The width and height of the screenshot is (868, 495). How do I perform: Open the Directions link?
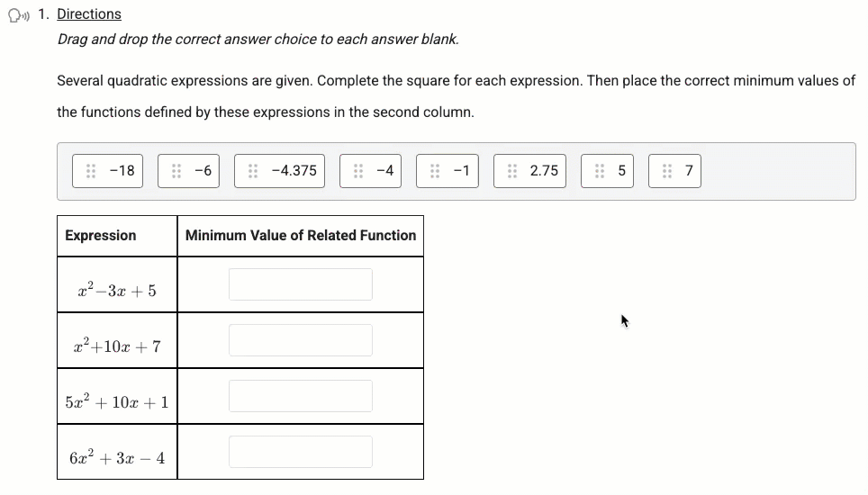click(89, 14)
